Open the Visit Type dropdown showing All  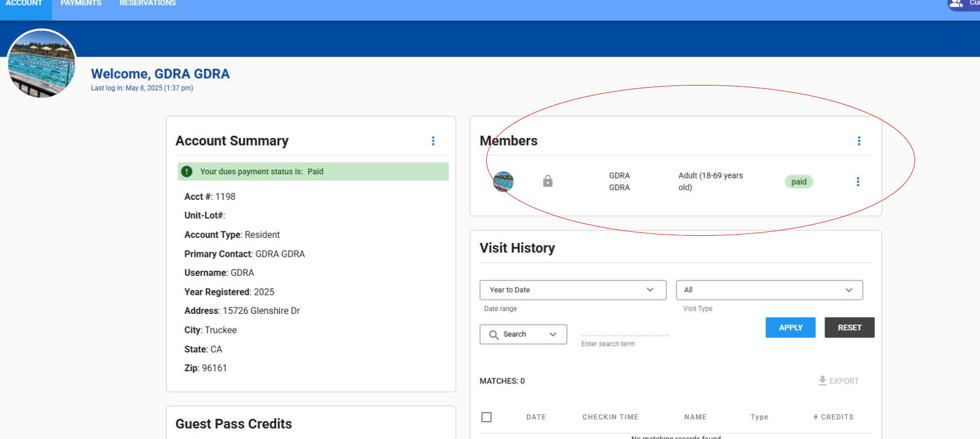click(769, 290)
